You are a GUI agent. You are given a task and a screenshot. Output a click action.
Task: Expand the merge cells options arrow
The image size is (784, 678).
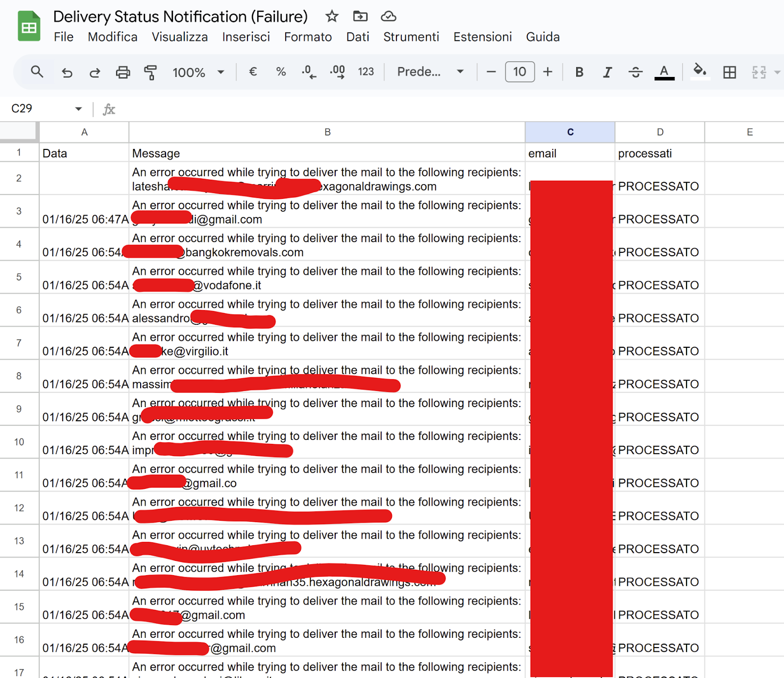[777, 73]
